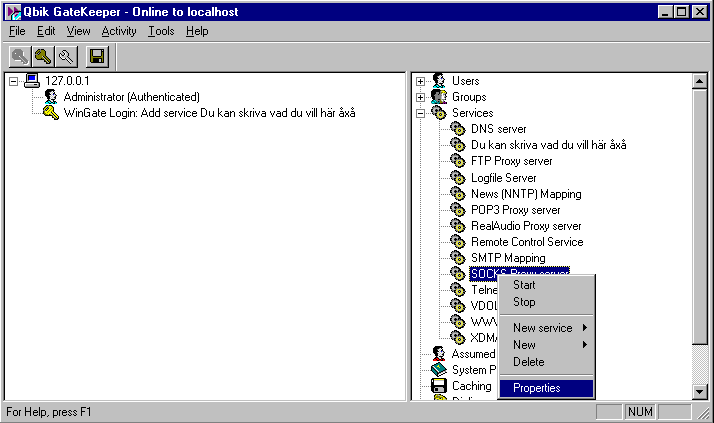Expand the Groups node
The image size is (714, 423).
[420, 97]
